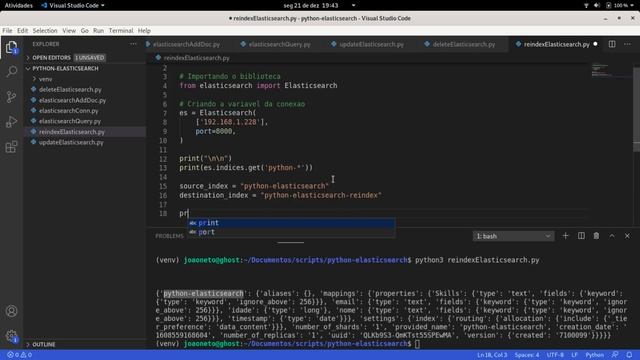This screenshot has height=360, width=640.
Task: Close the terminal panel
Action: pos(627,236)
